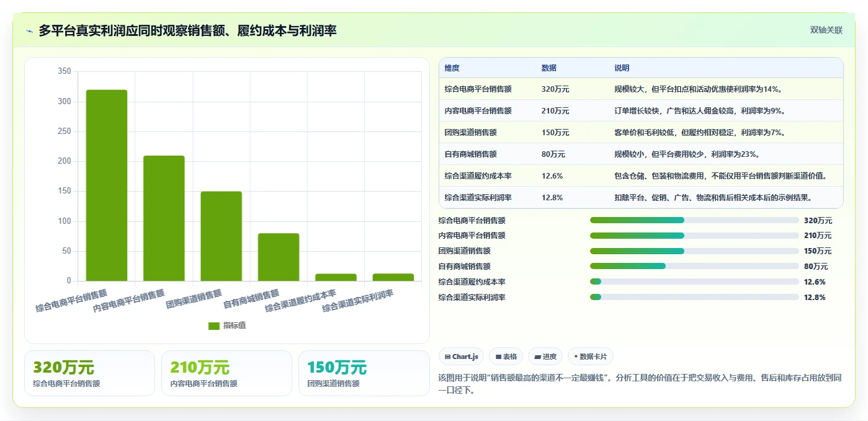Click the 320万元 progress bar
The width and height of the screenshot is (868, 421).
(x=694, y=220)
